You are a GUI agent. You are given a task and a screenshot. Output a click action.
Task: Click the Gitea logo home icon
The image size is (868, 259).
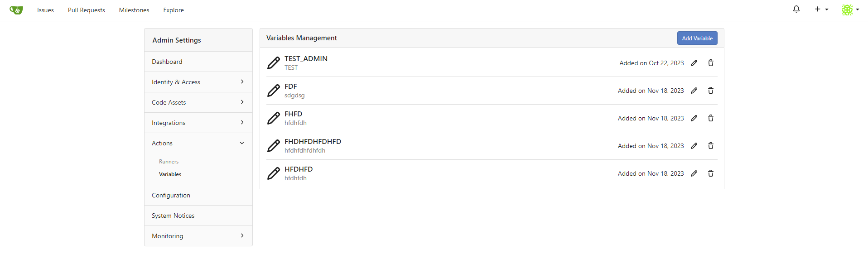pyautogui.click(x=16, y=10)
